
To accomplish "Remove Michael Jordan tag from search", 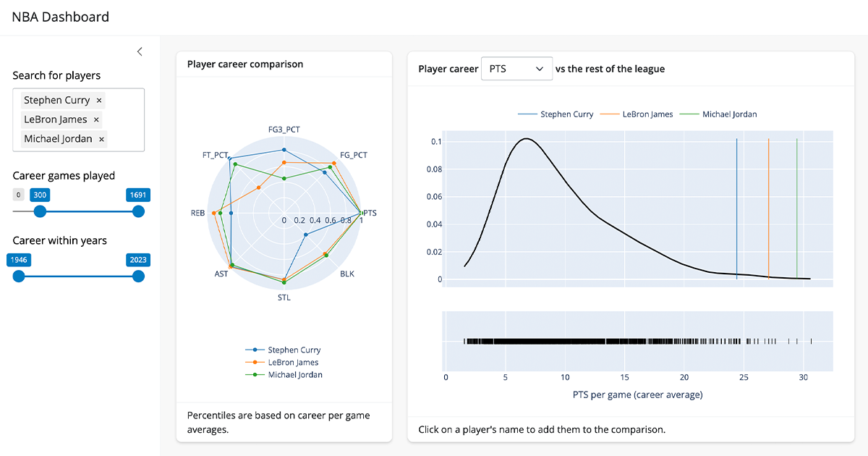I will pos(101,139).
